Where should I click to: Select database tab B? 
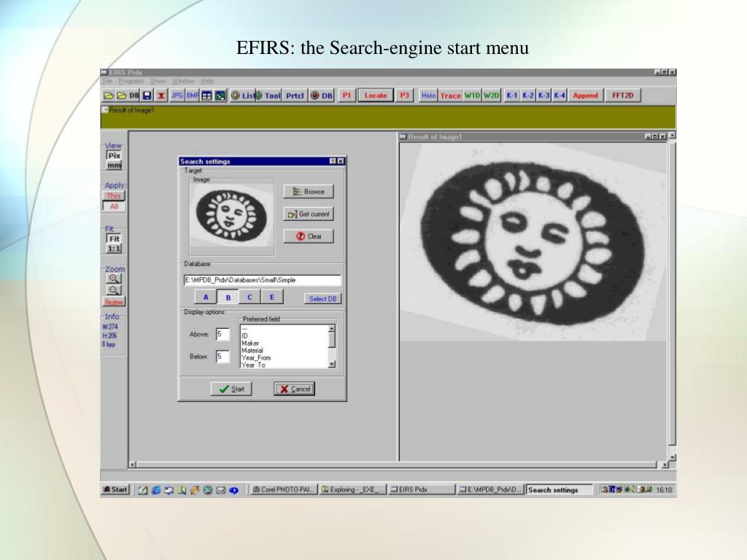tap(228, 297)
